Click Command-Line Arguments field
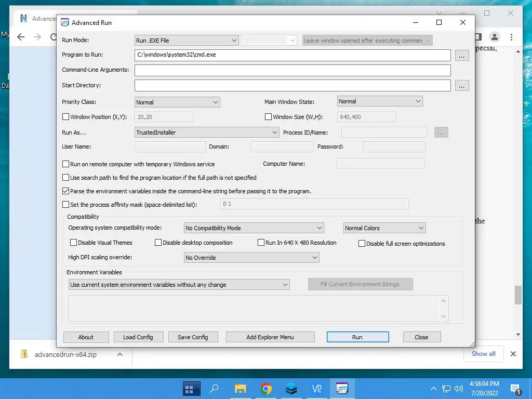 292,70
